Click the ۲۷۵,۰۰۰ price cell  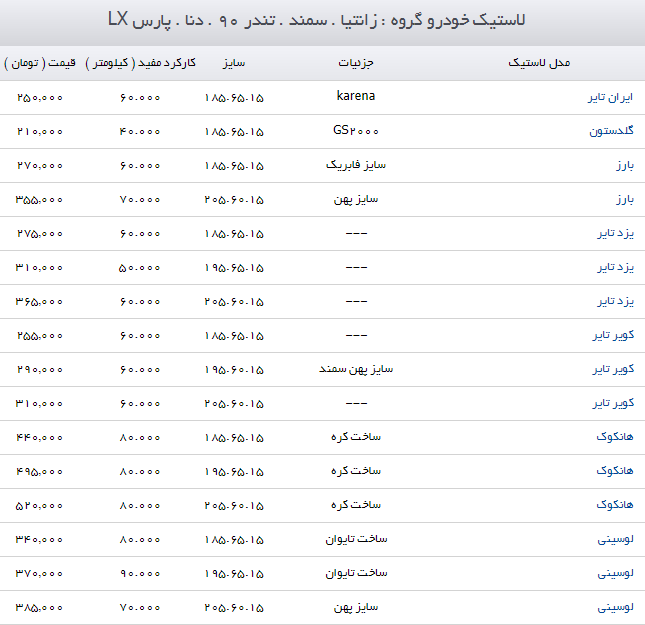[40, 234]
